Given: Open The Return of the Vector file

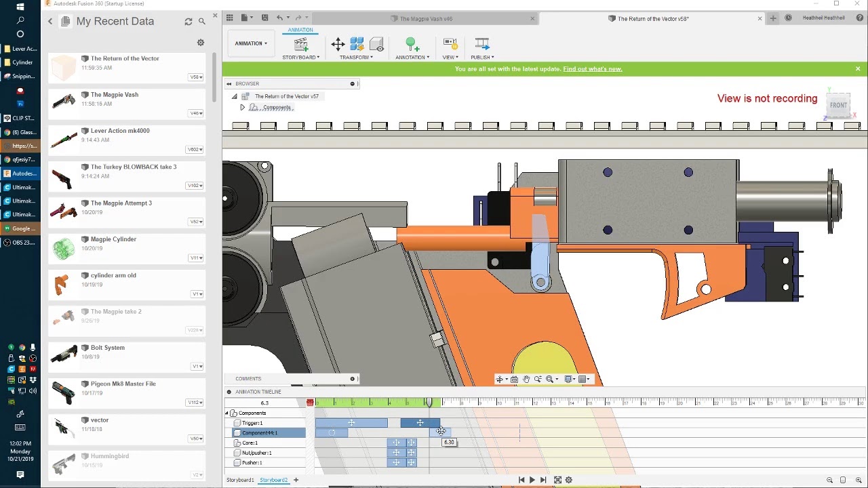Looking at the screenshot, I should (x=127, y=68).
